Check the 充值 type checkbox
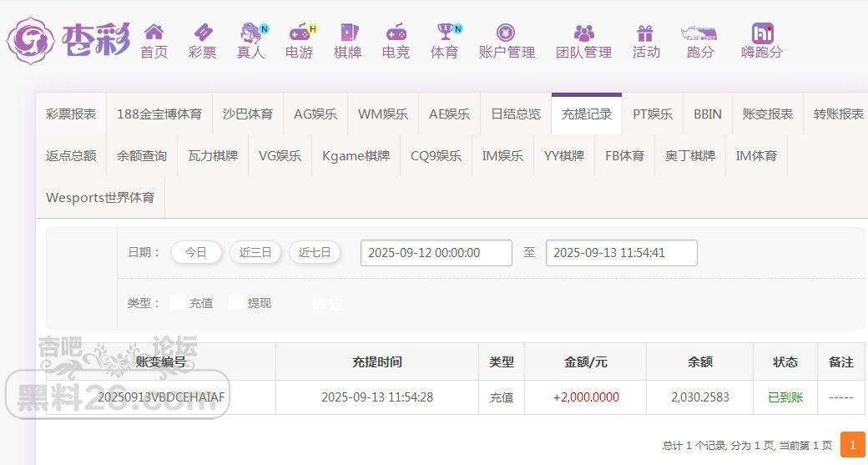868x465 pixels. click(x=178, y=303)
